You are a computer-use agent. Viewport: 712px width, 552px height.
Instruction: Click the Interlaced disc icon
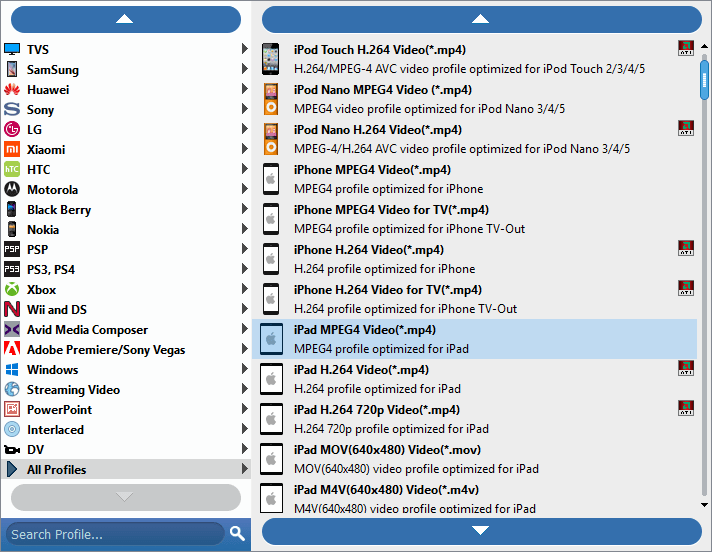(x=12, y=429)
